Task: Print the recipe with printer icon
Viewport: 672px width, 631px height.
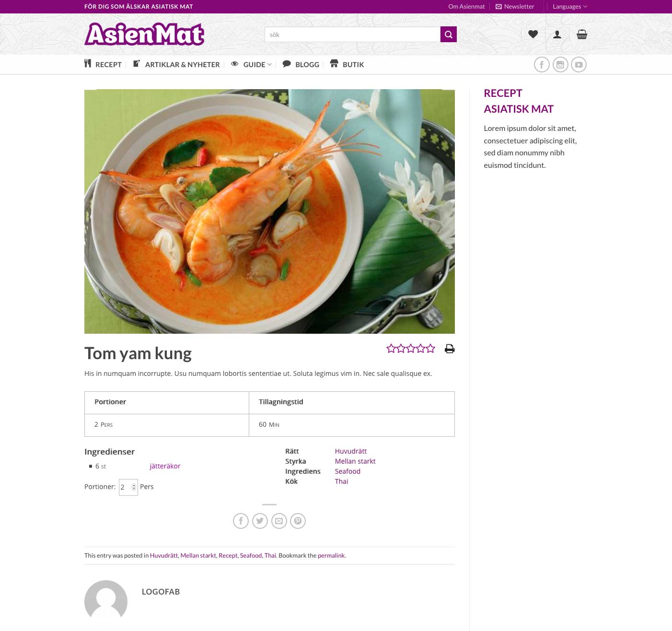Action: click(x=450, y=349)
